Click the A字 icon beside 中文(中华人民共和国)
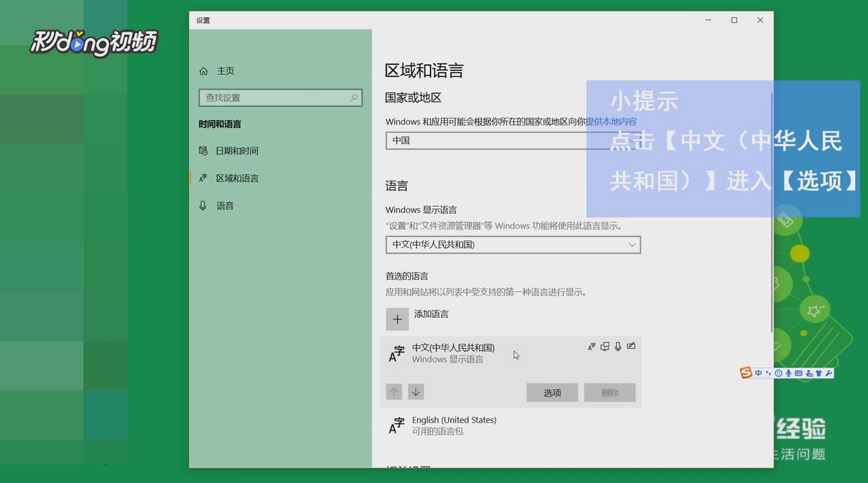Viewport: 868px width, 483px height. (x=396, y=354)
